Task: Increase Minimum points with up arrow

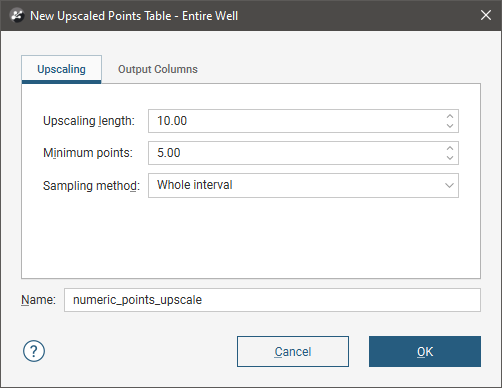Action: point(450,148)
